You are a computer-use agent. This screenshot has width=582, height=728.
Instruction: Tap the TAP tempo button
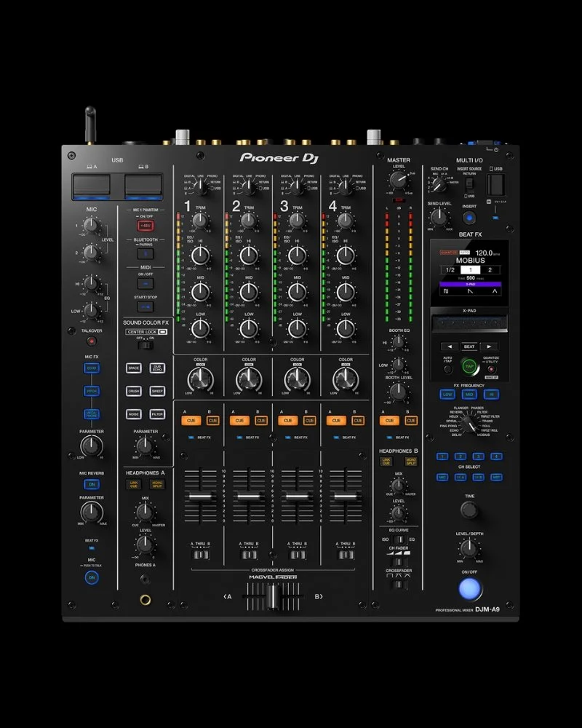coord(469,366)
